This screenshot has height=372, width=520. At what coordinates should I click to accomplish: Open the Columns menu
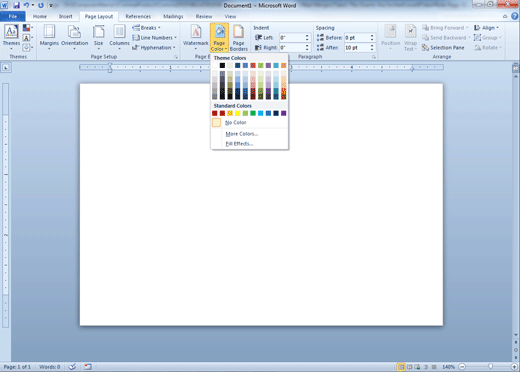119,37
